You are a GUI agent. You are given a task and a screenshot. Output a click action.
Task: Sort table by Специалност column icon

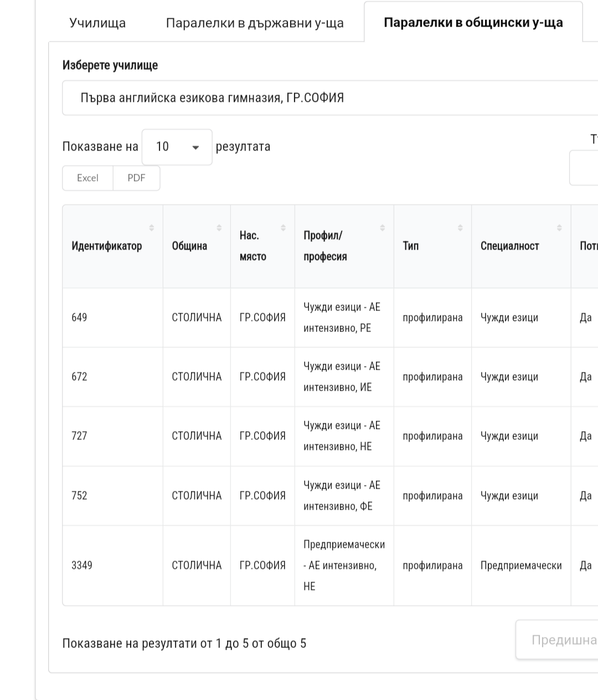(560, 228)
